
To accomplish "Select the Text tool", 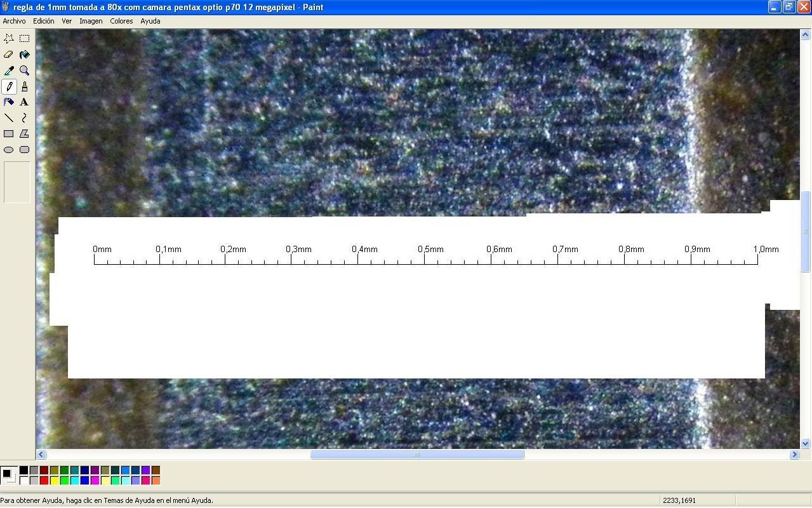I will click(x=24, y=102).
